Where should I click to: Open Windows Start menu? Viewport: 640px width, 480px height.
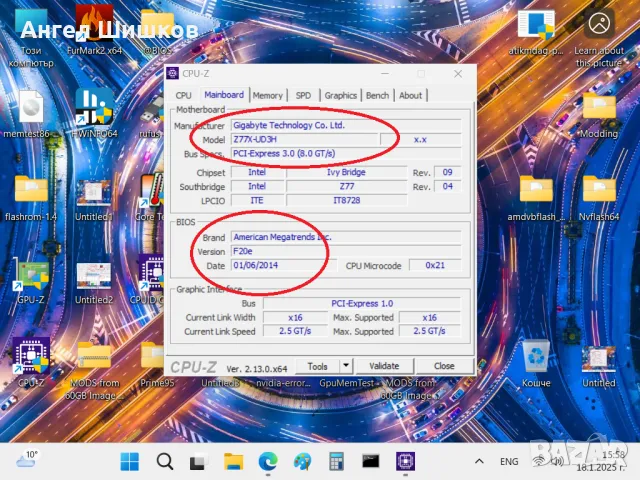point(130,462)
